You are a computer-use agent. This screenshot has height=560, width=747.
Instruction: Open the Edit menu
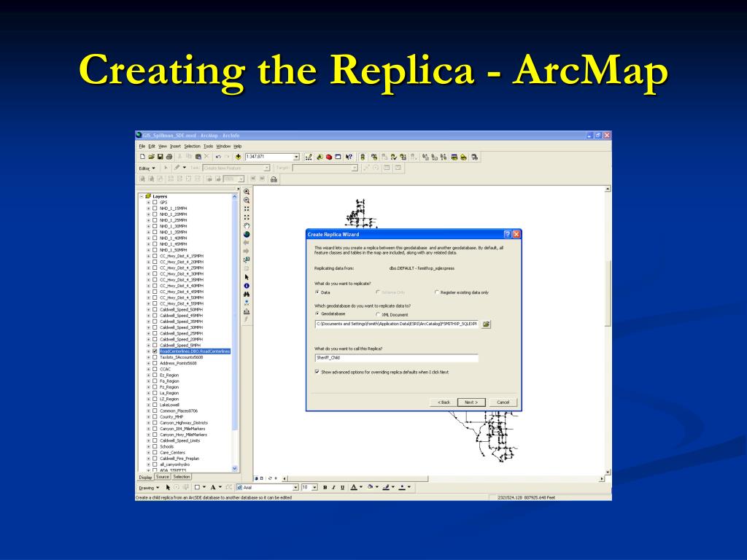[152, 146]
